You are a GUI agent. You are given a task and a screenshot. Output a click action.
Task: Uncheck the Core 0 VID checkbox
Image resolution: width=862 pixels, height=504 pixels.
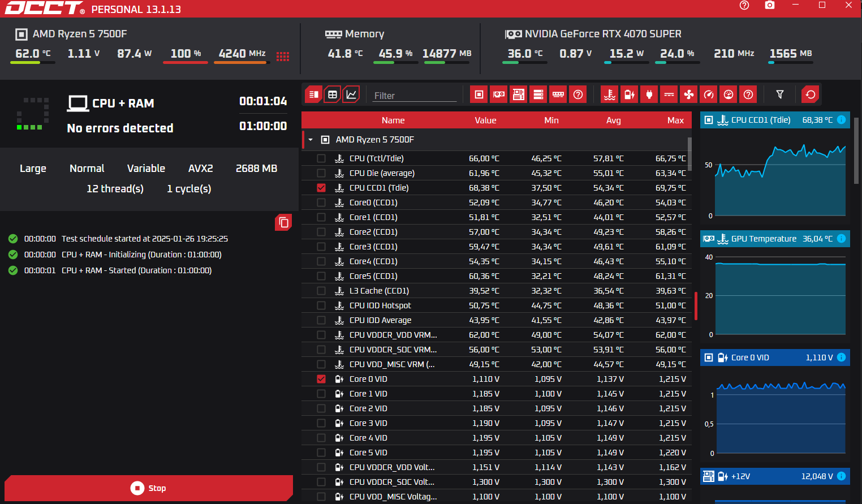(321, 379)
